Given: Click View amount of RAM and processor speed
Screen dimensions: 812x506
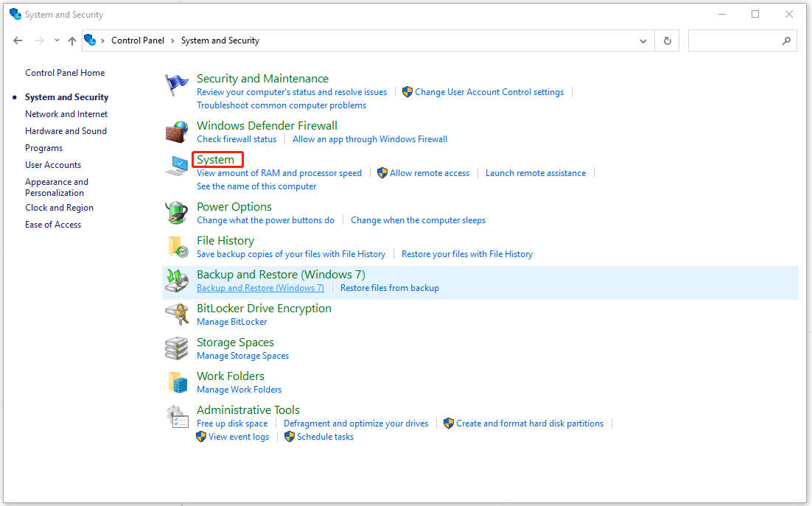Looking at the screenshot, I should 279,173.
